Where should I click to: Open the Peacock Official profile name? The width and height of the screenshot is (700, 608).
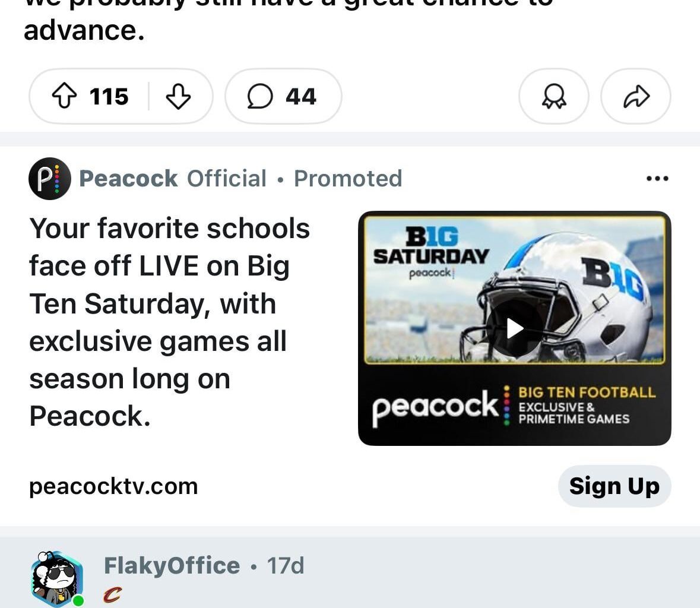(172, 178)
